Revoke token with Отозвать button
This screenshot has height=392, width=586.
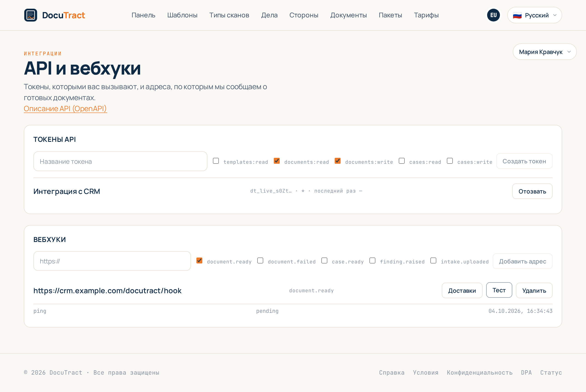click(x=532, y=191)
